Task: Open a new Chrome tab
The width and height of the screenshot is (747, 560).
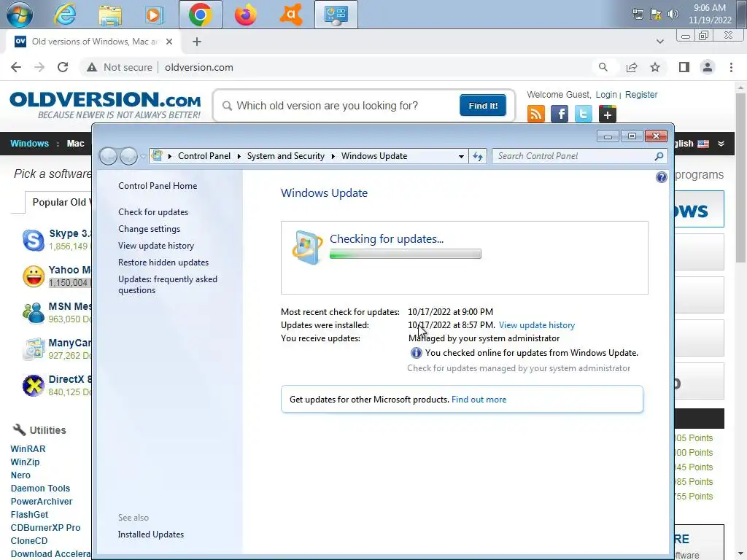Action: tap(197, 42)
